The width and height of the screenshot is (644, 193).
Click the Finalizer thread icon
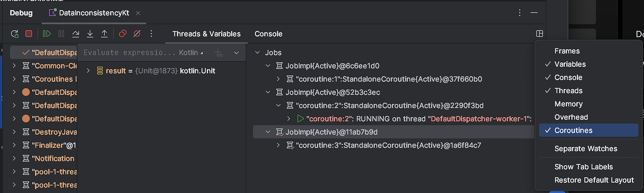(x=26, y=145)
